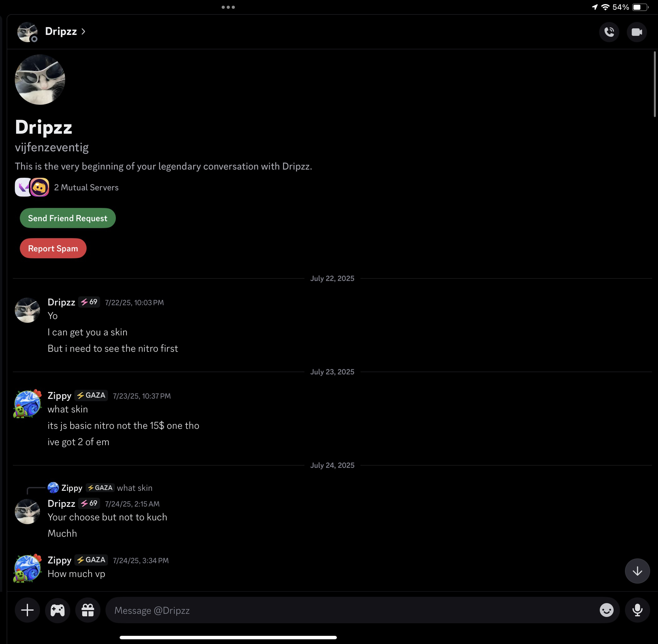Open the emoji picker
Image resolution: width=658 pixels, height=644 pixels.
606,610
